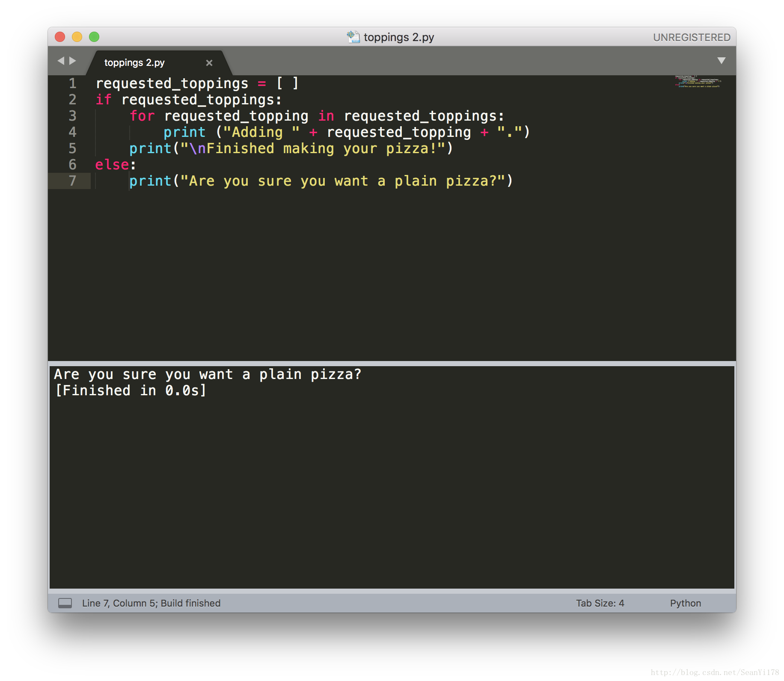Click '[Finished in 0.0s]' in build output
Image resolution: width=784 pixels, height=681 pixels.
point(131,391)
